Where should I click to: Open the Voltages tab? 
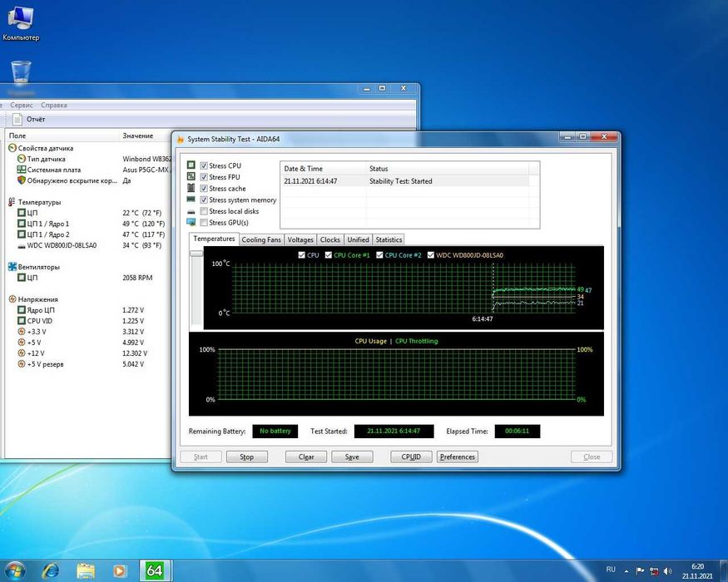[x=300, y=239]
